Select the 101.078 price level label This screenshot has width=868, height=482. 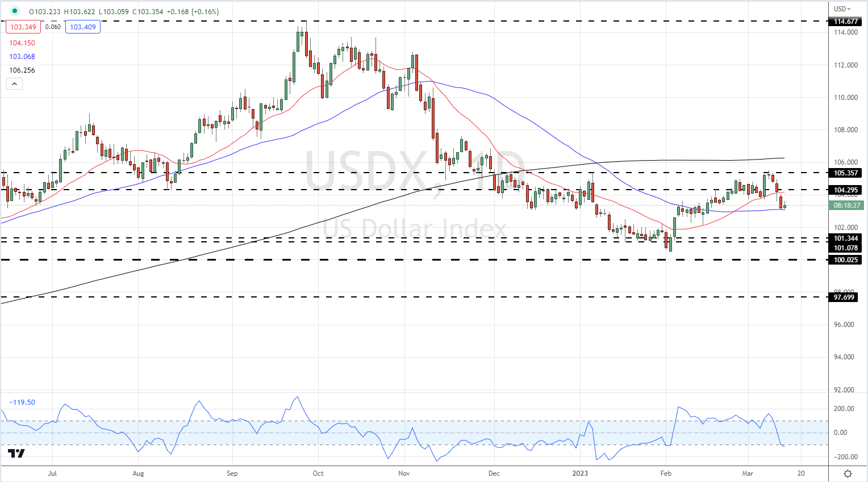[846, 248]
